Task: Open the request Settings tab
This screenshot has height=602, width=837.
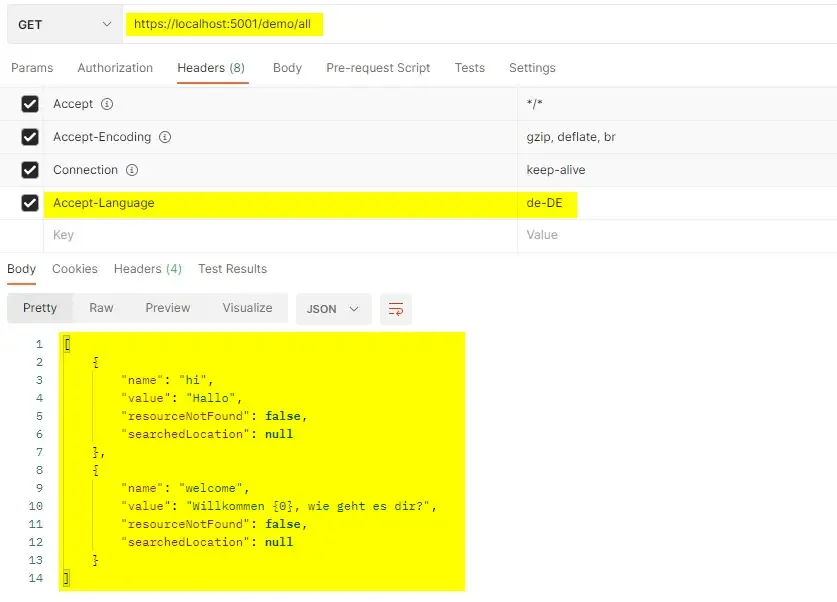Action: [x=531, y=68]
